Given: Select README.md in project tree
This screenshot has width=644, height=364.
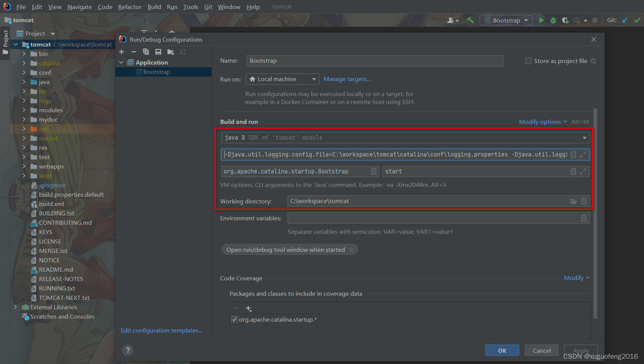Looking at the screenshot, I should [56, 269].
